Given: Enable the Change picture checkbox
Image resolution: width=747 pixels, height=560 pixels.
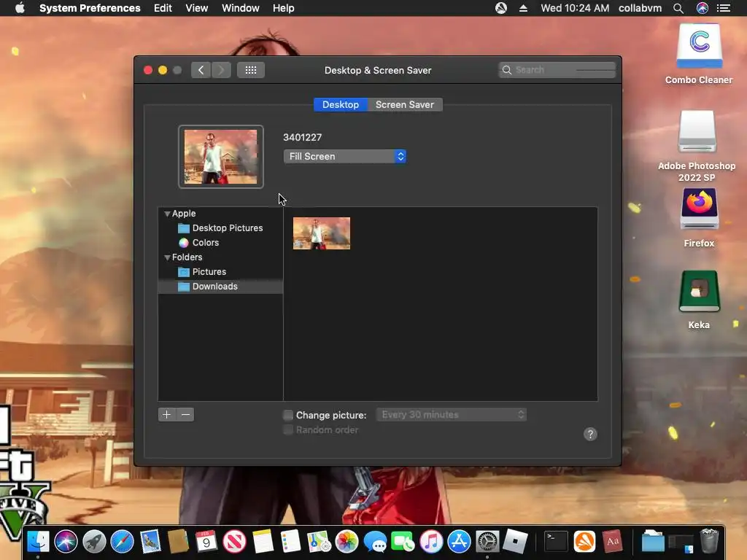Looking at the screenshot, I should click(x=288, y=415).
